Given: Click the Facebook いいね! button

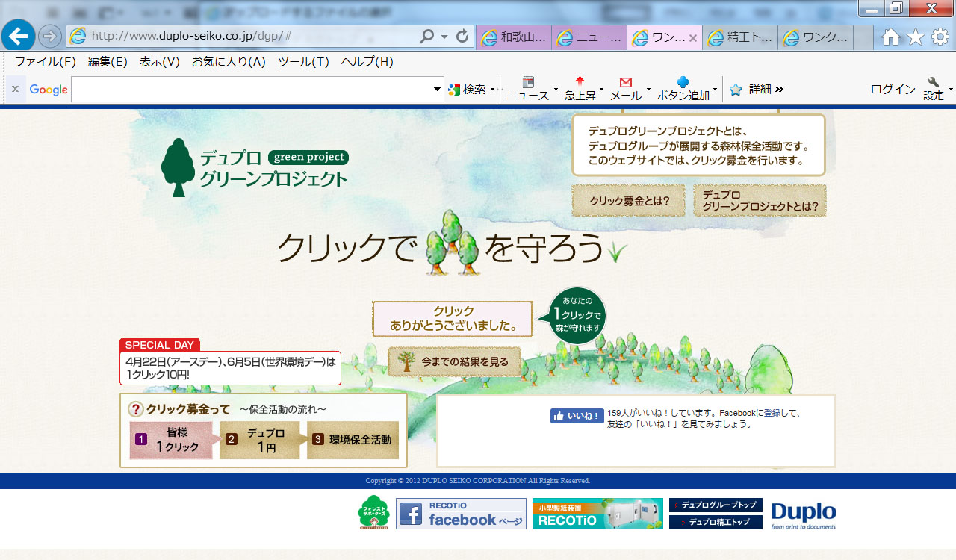Looking at the screenshot, I should click(x=577, y=417).
